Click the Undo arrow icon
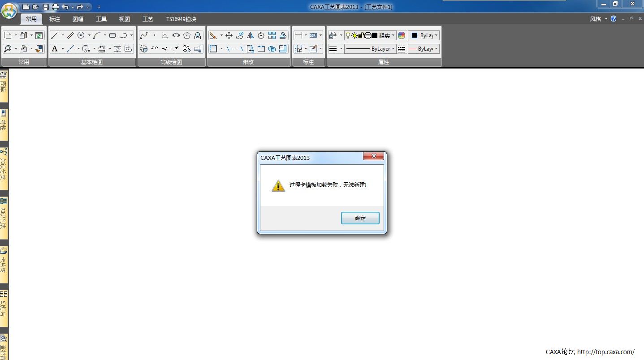Screen dimensions: 644x360 click(x=65, y=7)
